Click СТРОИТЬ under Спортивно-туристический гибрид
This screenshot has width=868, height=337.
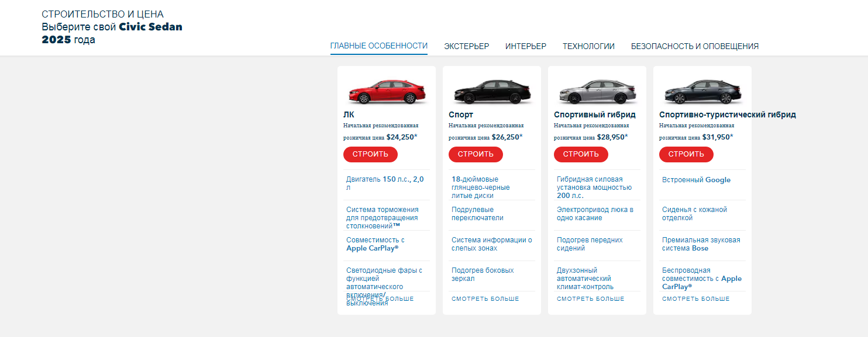pyautogui.click(x=686, y=154)
